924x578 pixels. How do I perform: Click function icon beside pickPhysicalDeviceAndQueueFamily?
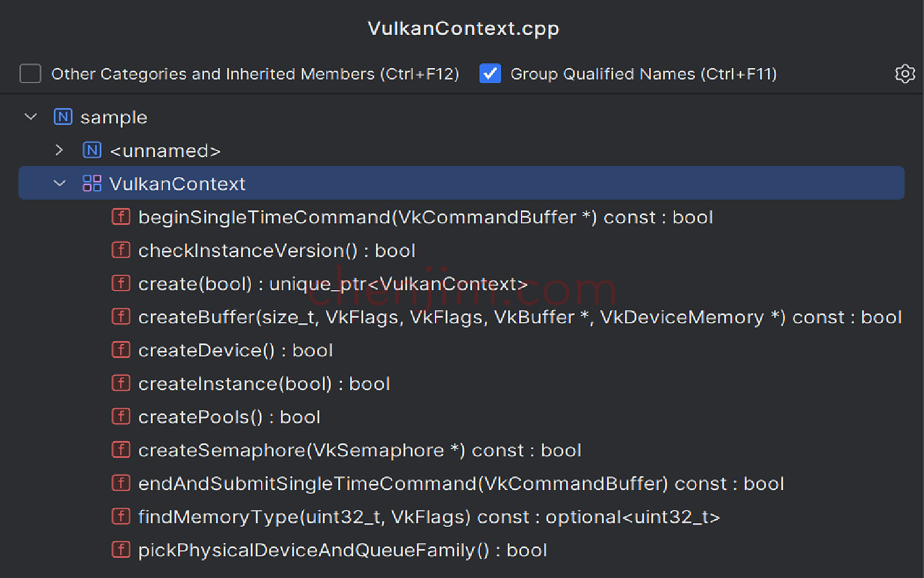click(121, 550)
